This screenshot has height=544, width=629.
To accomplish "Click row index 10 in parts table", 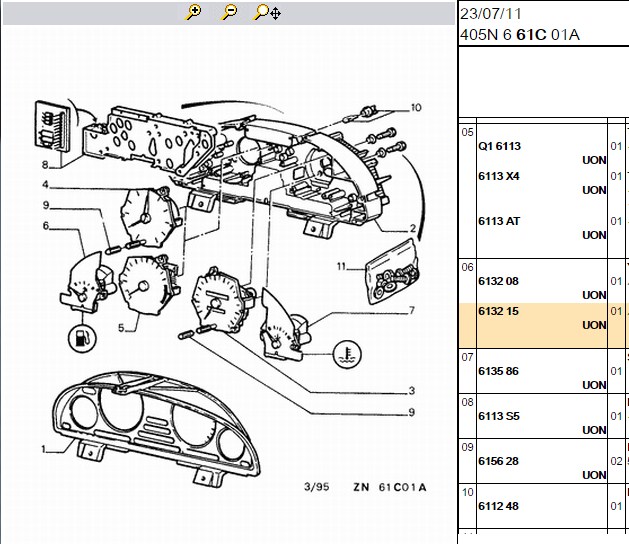I will point(467,492).
